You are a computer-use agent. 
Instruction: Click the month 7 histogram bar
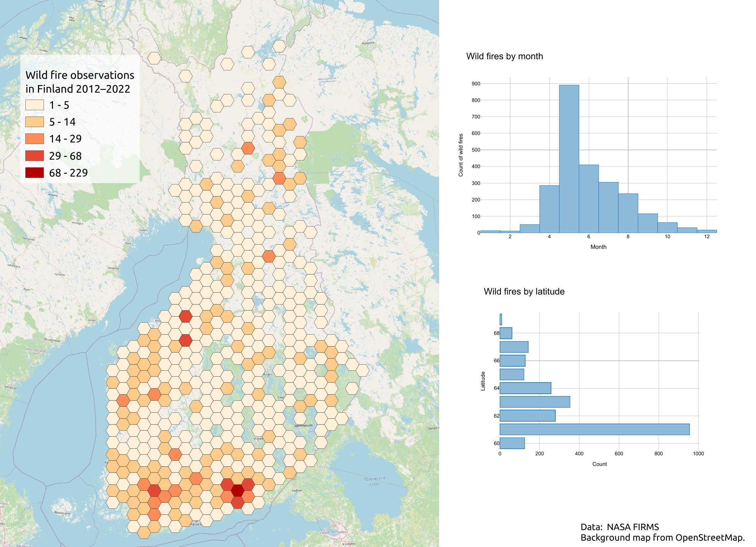coord(608,207)
